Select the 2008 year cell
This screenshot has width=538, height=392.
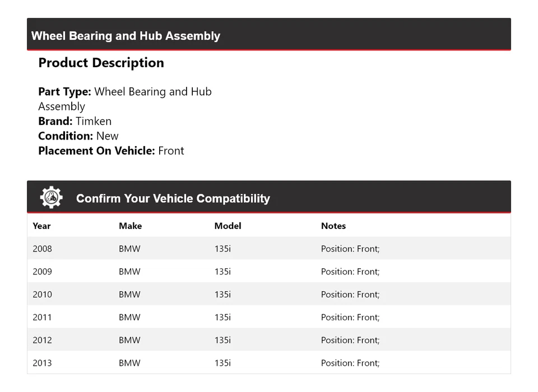[42, 249]
